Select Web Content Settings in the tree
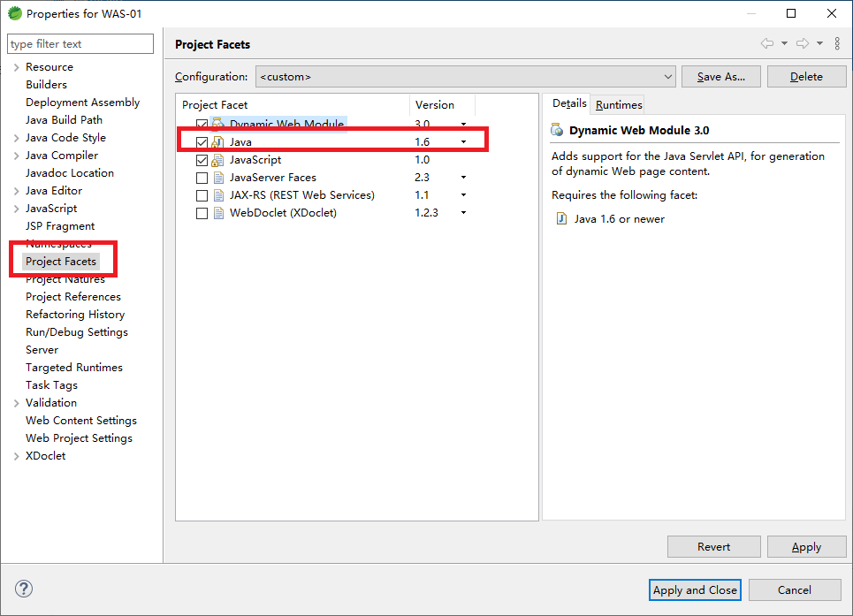The image size is (853, 616). [81, 421]
